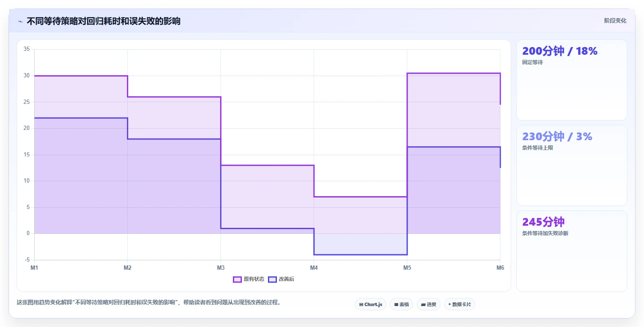Select the 230分钟 / 3% data card value
Image resolution: width=644 pixels, height=327 pixels.
point(557,136)
